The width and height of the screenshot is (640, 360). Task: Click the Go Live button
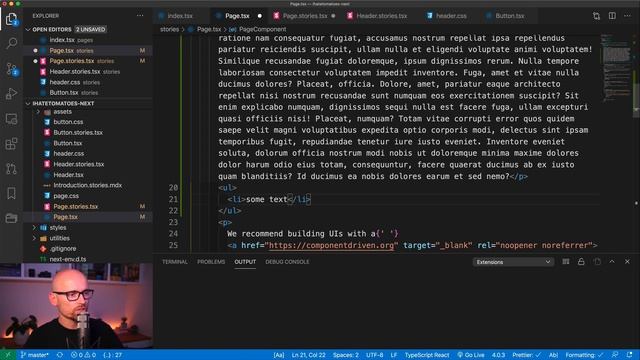pyautogui.click(x=471, y=355)
